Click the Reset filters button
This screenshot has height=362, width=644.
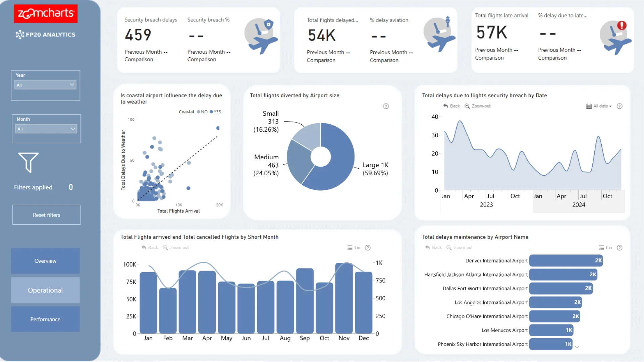click(46, 215)
